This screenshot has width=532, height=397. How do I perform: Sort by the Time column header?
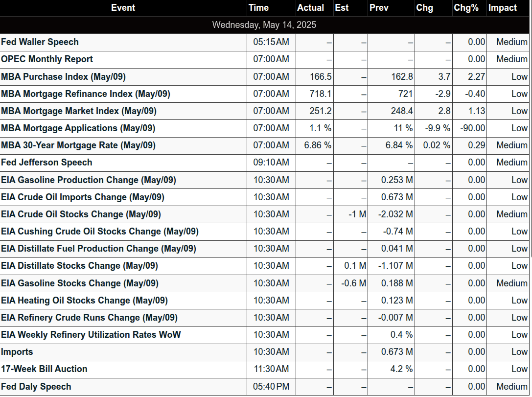point(258,8)
